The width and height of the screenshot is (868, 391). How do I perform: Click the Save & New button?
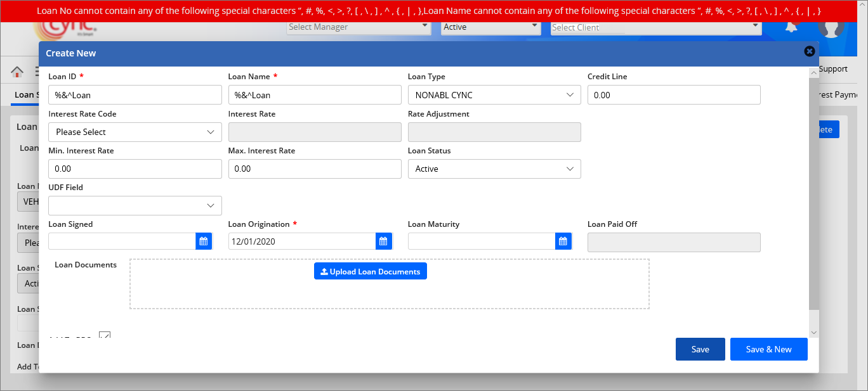point(768,349)
